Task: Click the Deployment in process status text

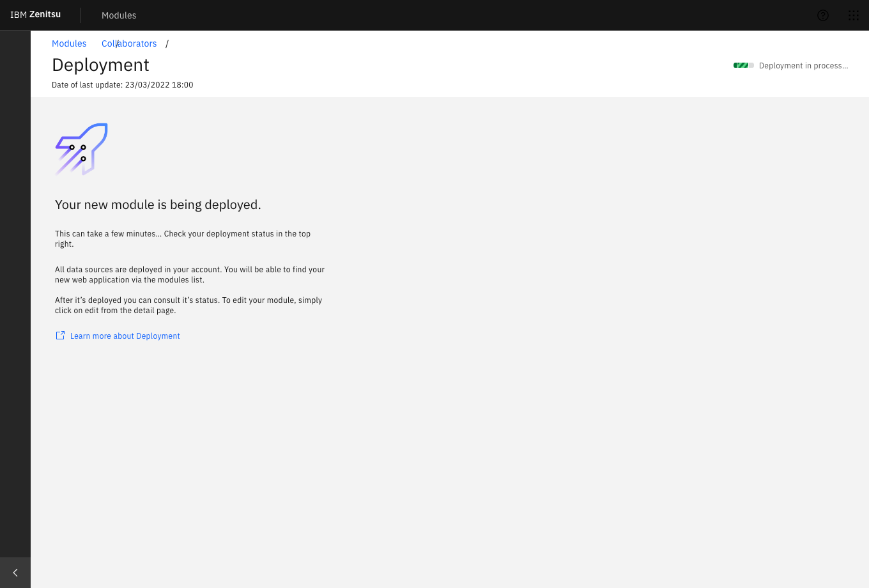Action: pyautogui.click(x=803, y=66)
